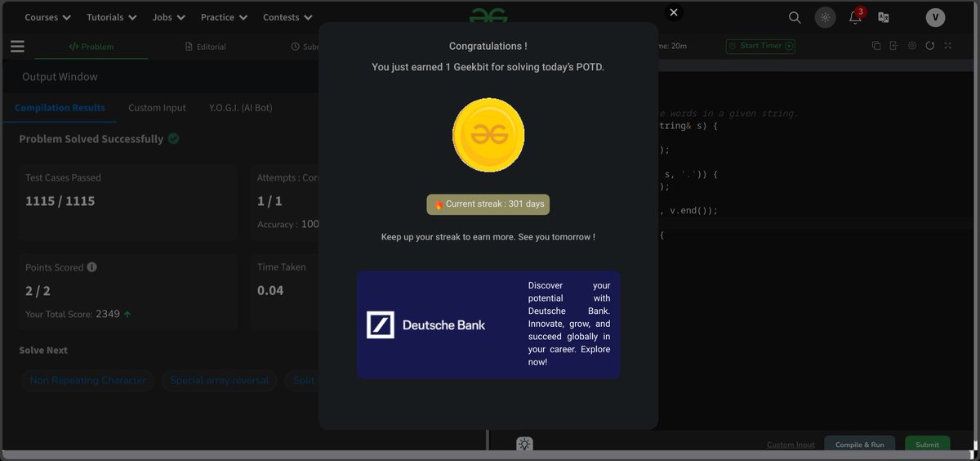Click the horizontal scrollbar at the bottom

coord(486,455)
